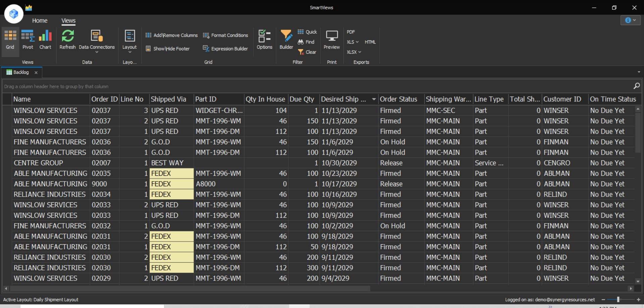The height and width of the screenshot is (308, 644).
Task: Select Release status for CENTRE GROUP
Action: (x=401, y=163)
